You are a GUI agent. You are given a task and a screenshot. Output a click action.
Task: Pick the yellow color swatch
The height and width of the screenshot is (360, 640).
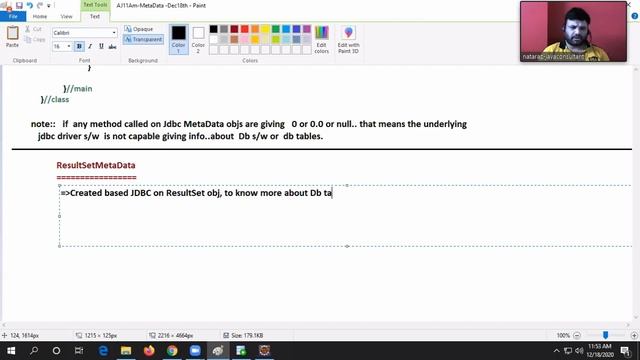click(x=265, y=29)
